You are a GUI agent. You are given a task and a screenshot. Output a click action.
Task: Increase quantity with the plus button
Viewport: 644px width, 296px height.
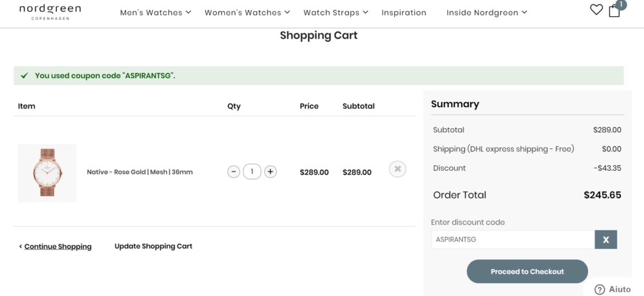270,172
